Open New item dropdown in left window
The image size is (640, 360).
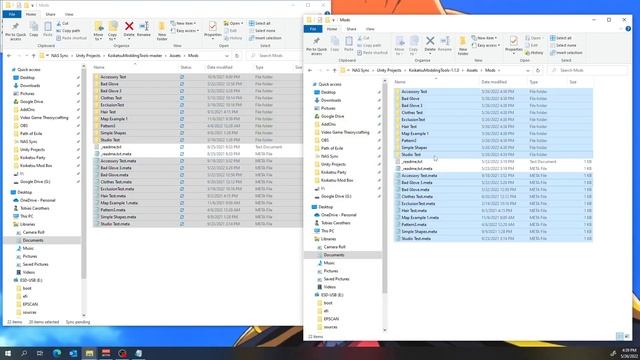pos(183,23)
